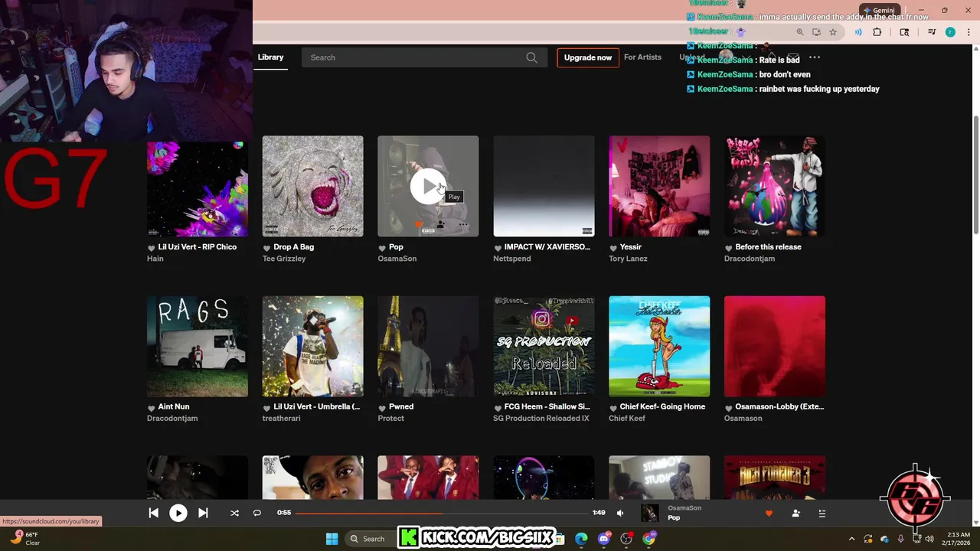Screen dimensions: 980x551
Task: Toggle shuffle in the player bar
Action: [x=234, y=514]
